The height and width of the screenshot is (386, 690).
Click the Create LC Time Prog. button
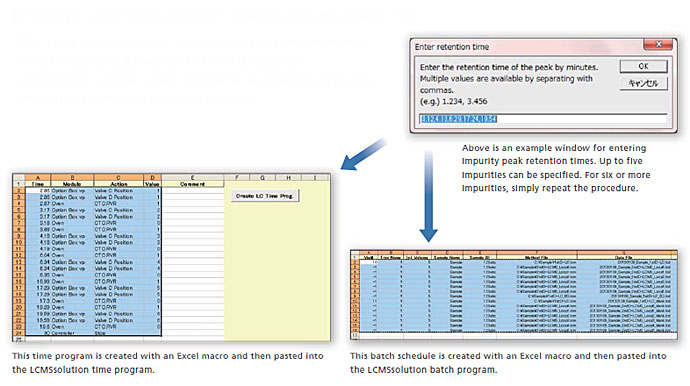coord(265,196)
